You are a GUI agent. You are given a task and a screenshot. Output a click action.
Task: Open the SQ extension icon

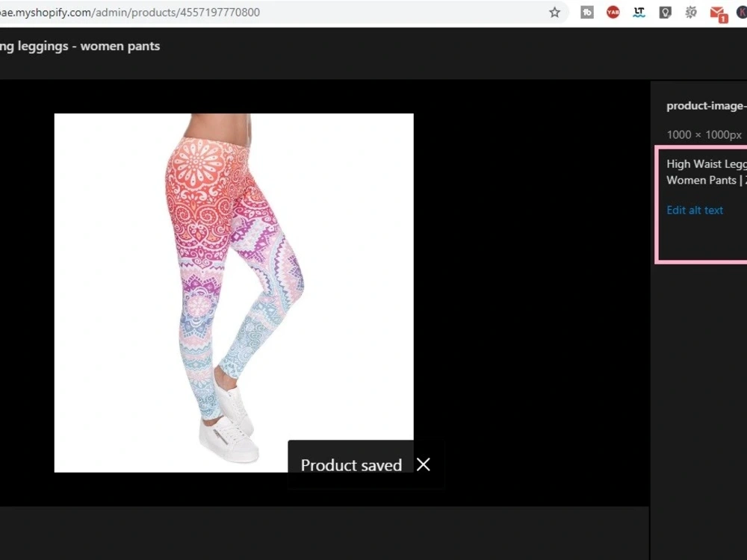pos(691,13)
